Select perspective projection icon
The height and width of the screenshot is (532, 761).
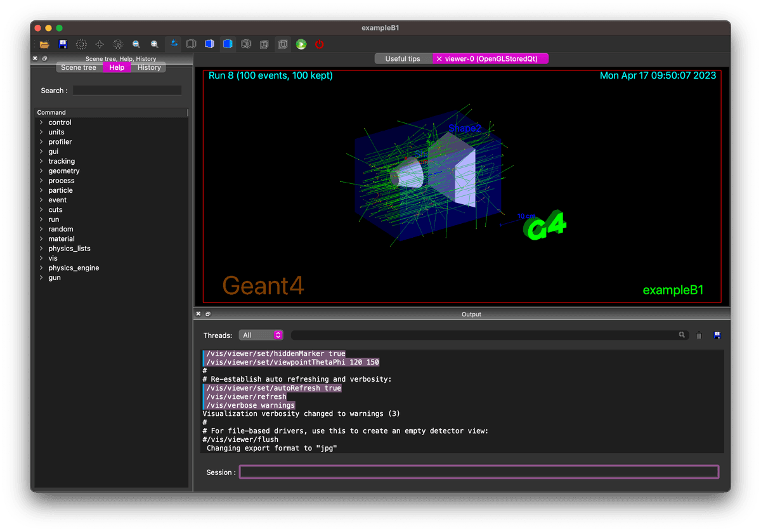264,44
